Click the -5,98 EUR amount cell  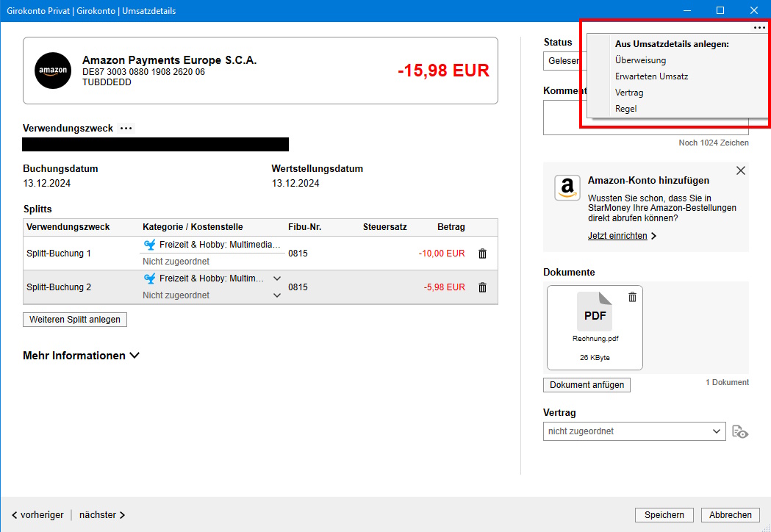click(444, 287)
